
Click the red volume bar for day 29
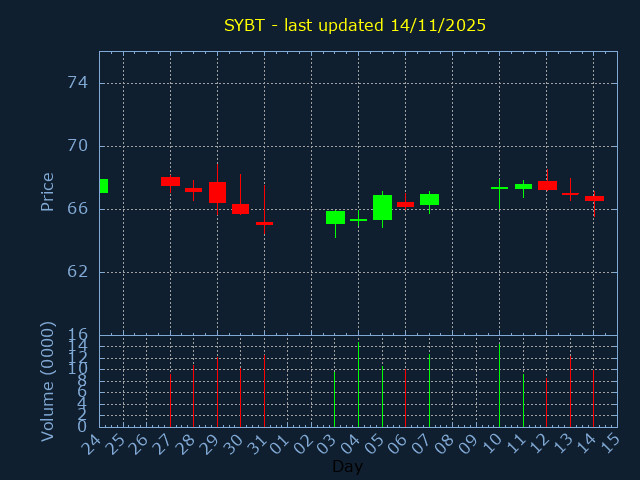[217, 392]
